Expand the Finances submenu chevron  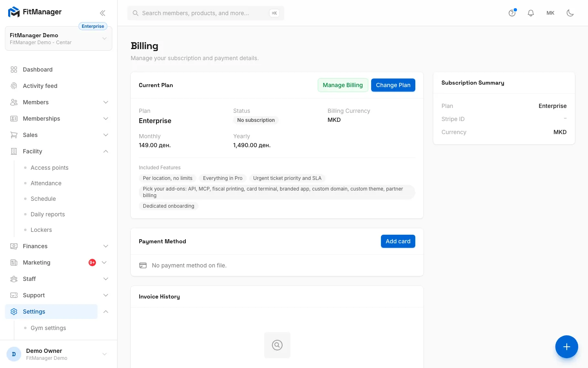(x=106, y=246)
